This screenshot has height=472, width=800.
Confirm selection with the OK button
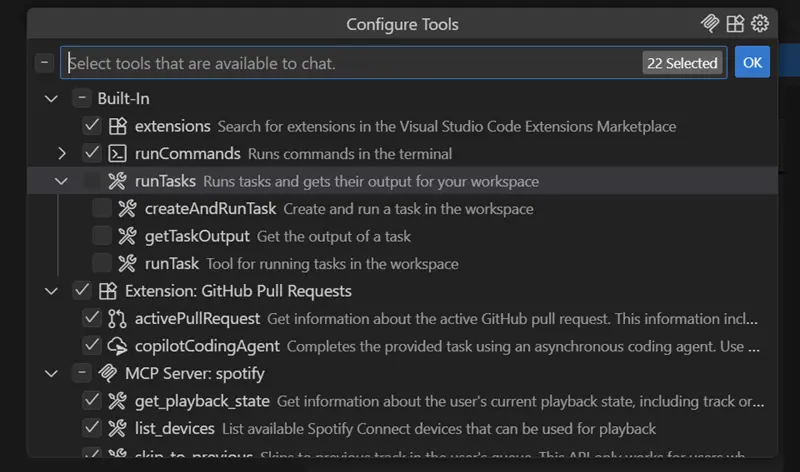(752, 62)
